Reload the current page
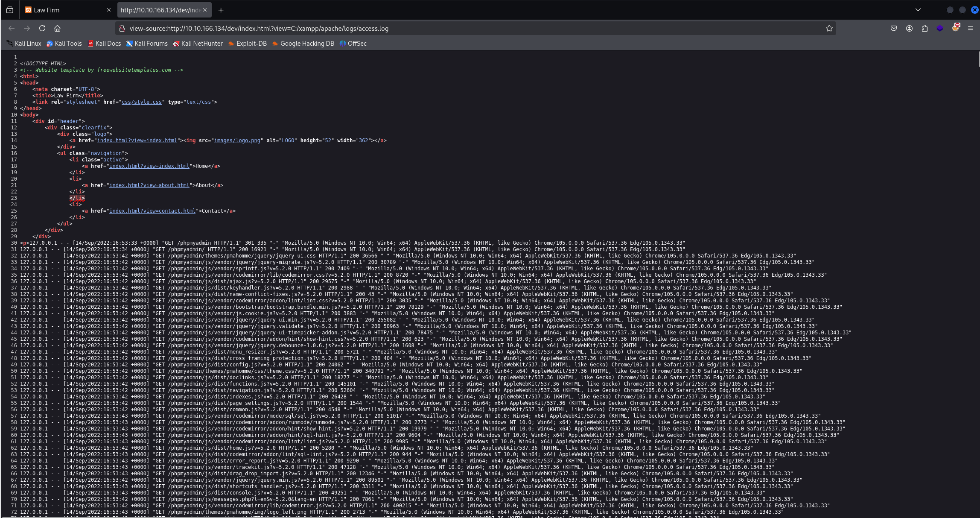Viewport: 980px width, 518px height. (x=42, y=28)
